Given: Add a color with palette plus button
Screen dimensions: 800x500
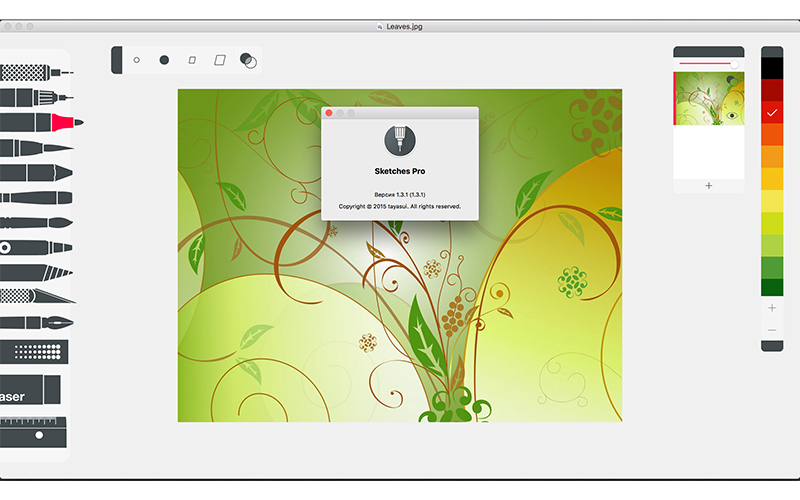Looking at the screenshot, I should (x=772, y=308).
